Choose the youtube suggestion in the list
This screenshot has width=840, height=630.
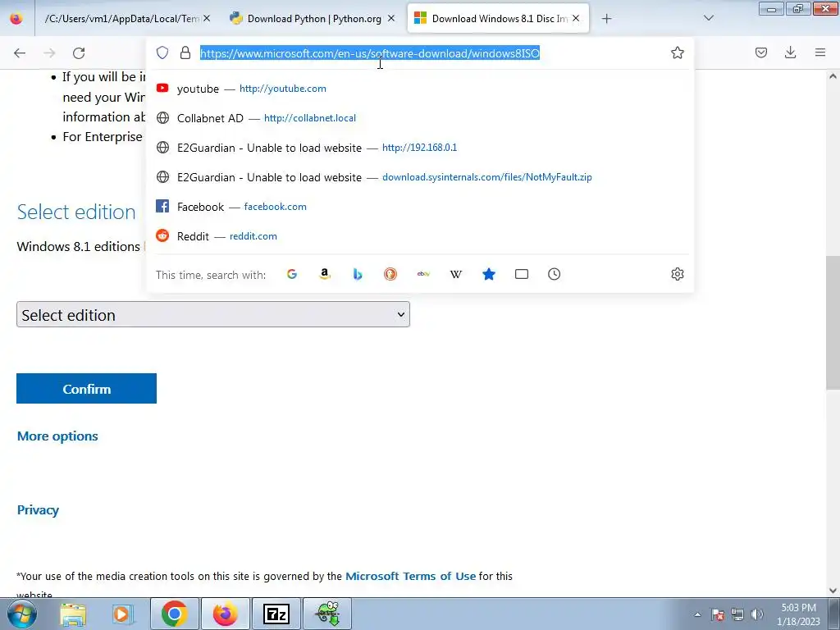(x=420, y=89)
